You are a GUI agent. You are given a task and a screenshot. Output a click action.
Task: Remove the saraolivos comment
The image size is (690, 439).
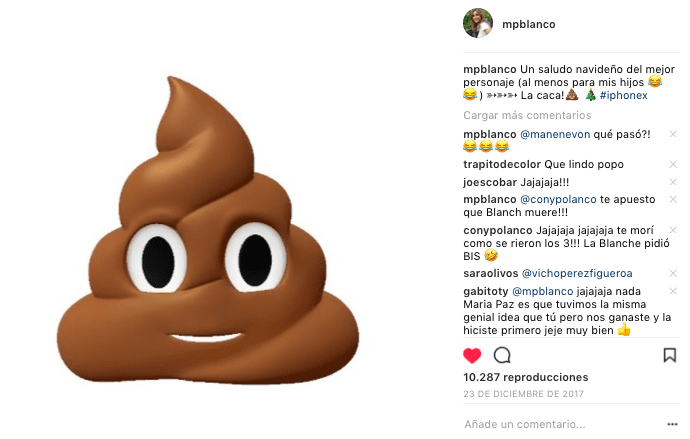click(x=673, y=272)
